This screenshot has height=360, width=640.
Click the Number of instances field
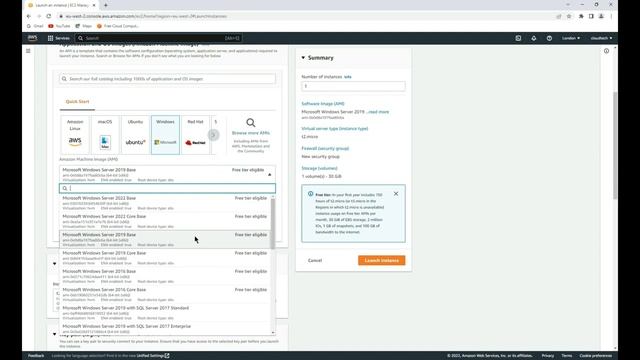[353, 86]
